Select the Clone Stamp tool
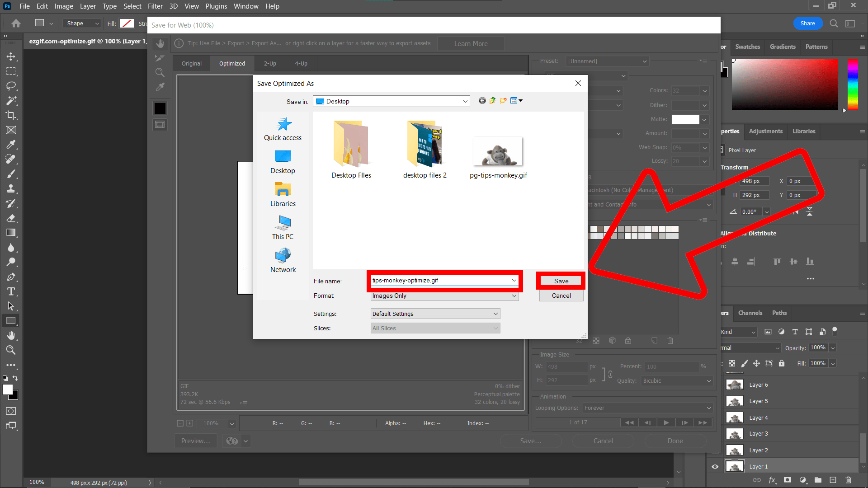 click(x=12, y=188)
